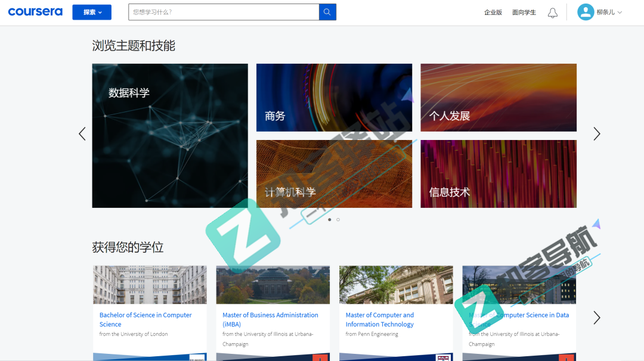
Task: Expand the 柳条儿 account dropdown
Action: (x=605, y=11)
